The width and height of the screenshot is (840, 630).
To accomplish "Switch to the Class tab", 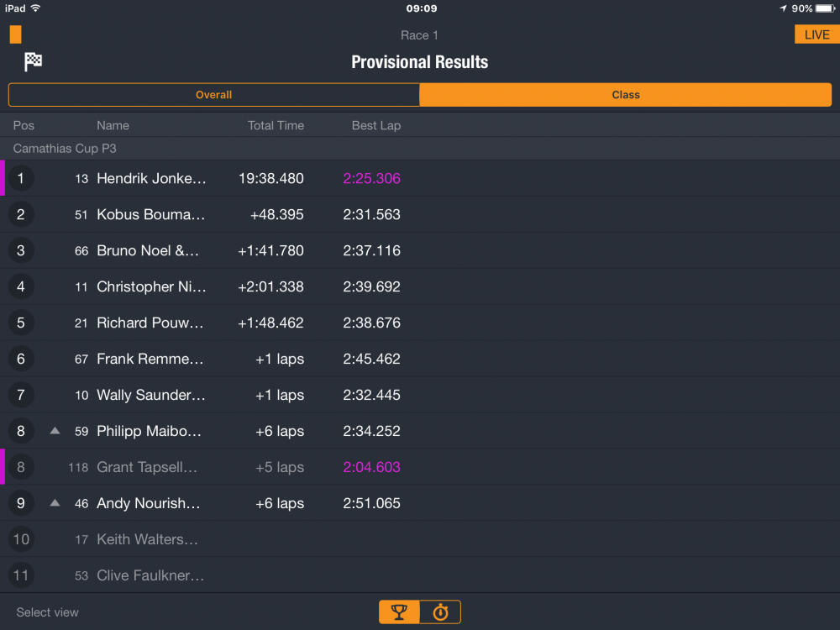I will (626, 95).
